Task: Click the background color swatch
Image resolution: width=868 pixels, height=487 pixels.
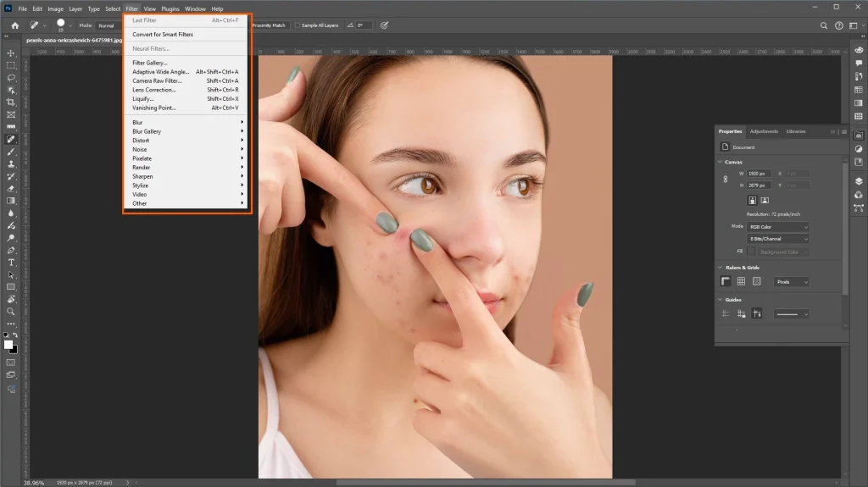Action: (x=14, y=350)
